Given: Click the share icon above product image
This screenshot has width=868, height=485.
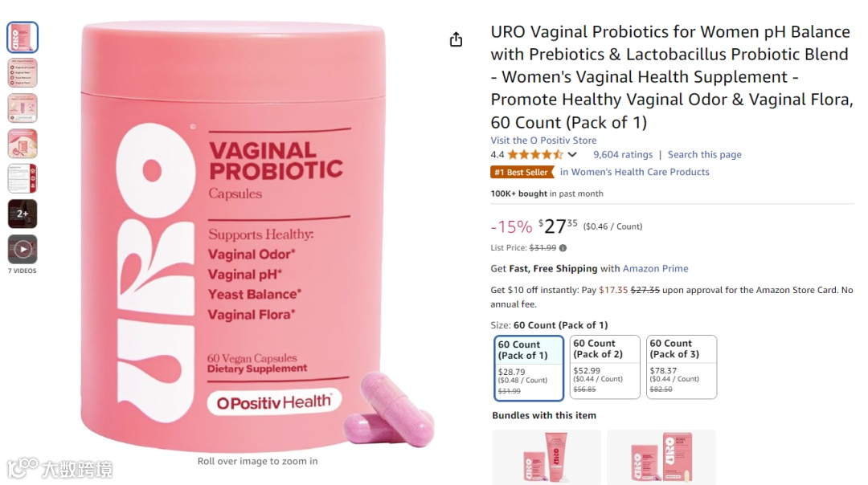Looking at the screenshot, I should (456, 39).
